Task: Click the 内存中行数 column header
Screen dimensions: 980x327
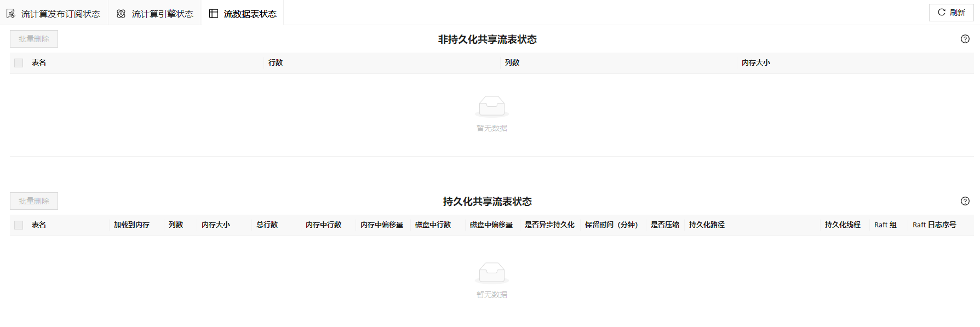Action: click(x=323, y=225)
